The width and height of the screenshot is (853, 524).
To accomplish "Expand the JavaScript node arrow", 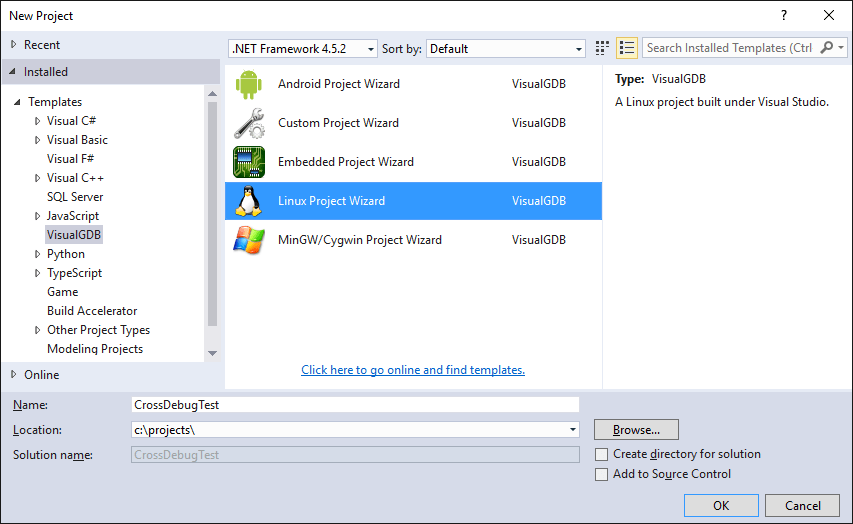I will point(37,216).
